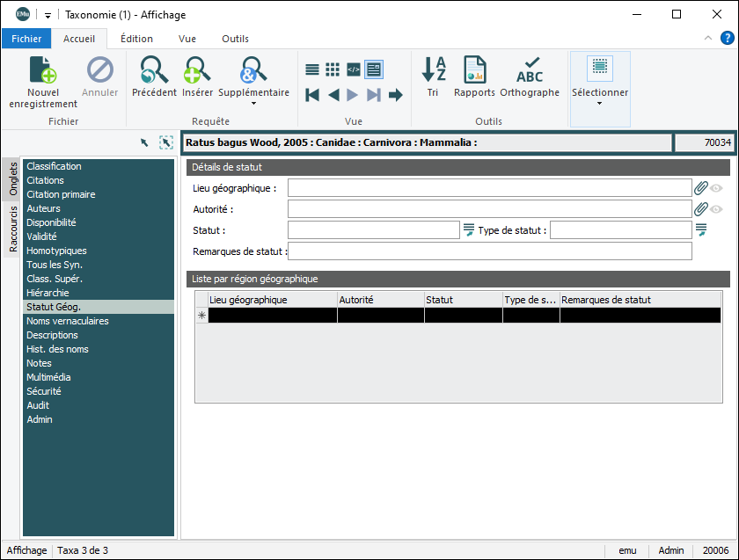Click the paperclip beside Autorité field
Image resolution: width=739 pixels, height=560 pixels.
[x=701, y=209]
